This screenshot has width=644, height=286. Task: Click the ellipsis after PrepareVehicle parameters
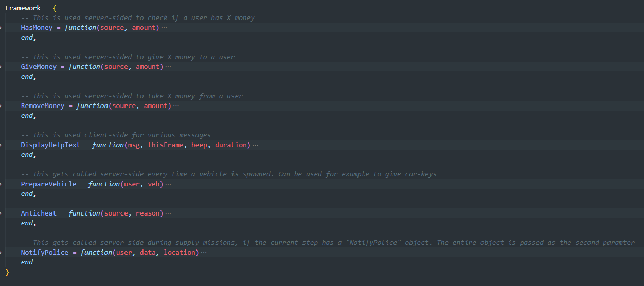tap(168, 184)
